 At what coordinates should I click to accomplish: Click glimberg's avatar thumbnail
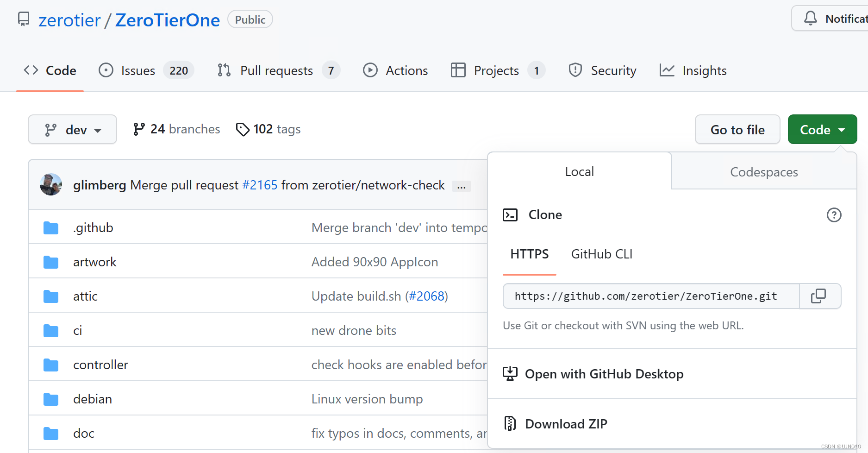51,184
